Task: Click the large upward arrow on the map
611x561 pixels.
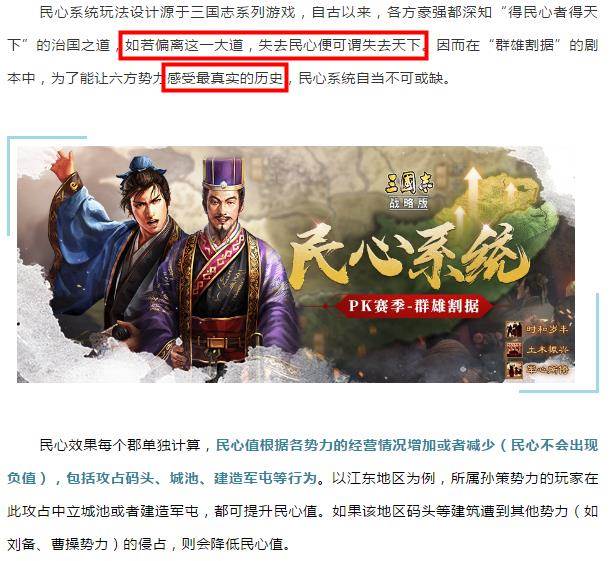Action: click(473, 187)
